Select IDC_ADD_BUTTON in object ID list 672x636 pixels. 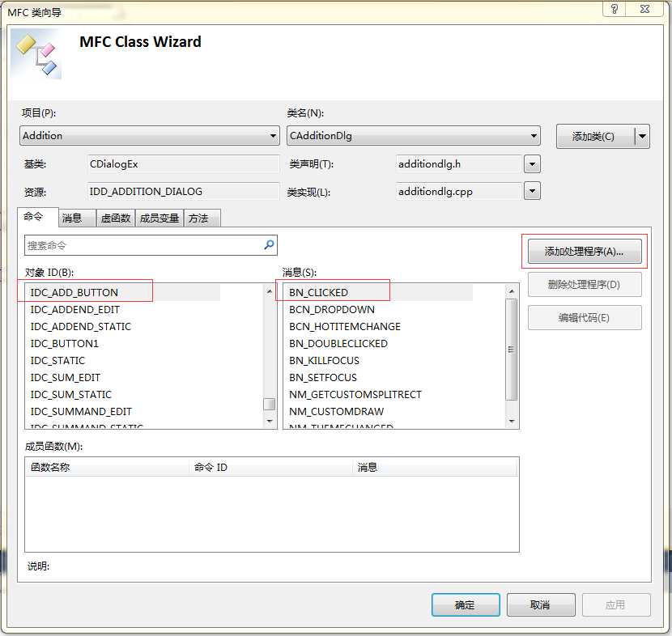122,293
